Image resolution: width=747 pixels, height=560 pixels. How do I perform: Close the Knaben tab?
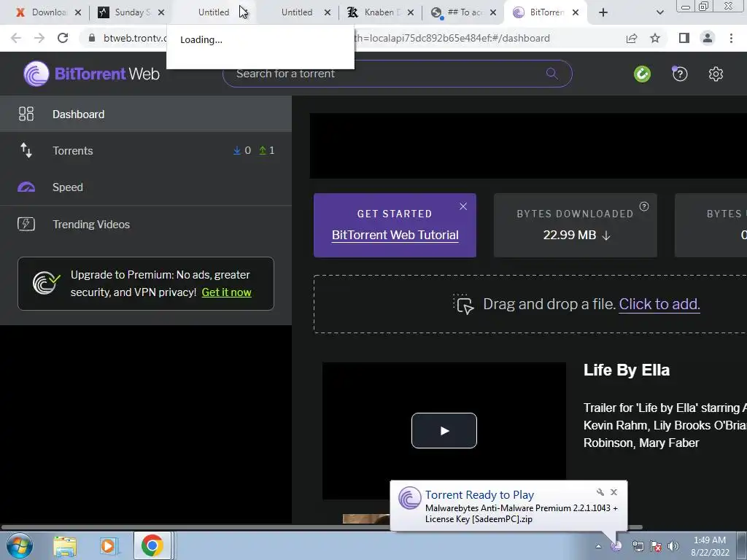coord(411,12)
